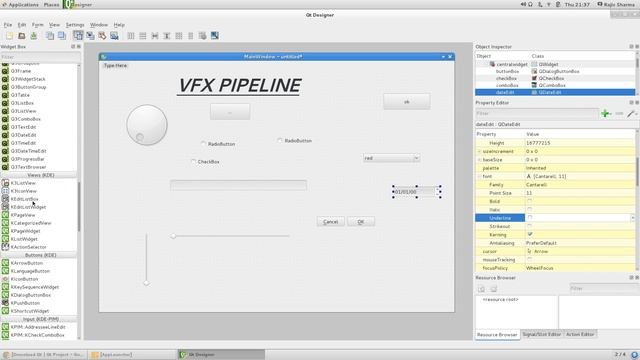Click the New Form toolbar icon
Image resolution: width=640 pixels, height=360 pixels.
[x=9, y=36]
